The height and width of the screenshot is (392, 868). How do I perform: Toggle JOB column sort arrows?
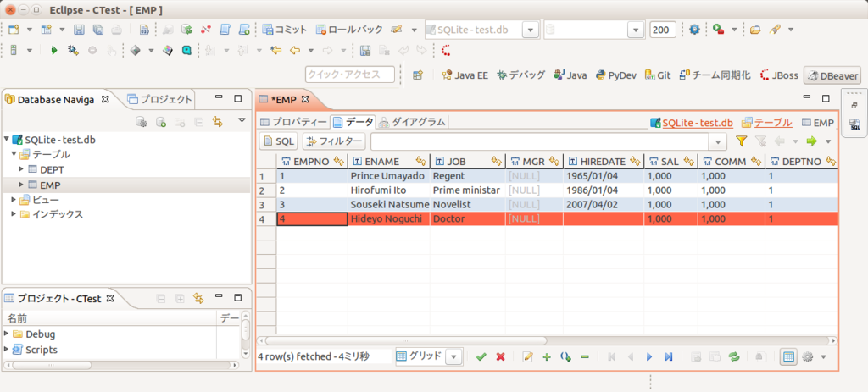tap(497, 162)
